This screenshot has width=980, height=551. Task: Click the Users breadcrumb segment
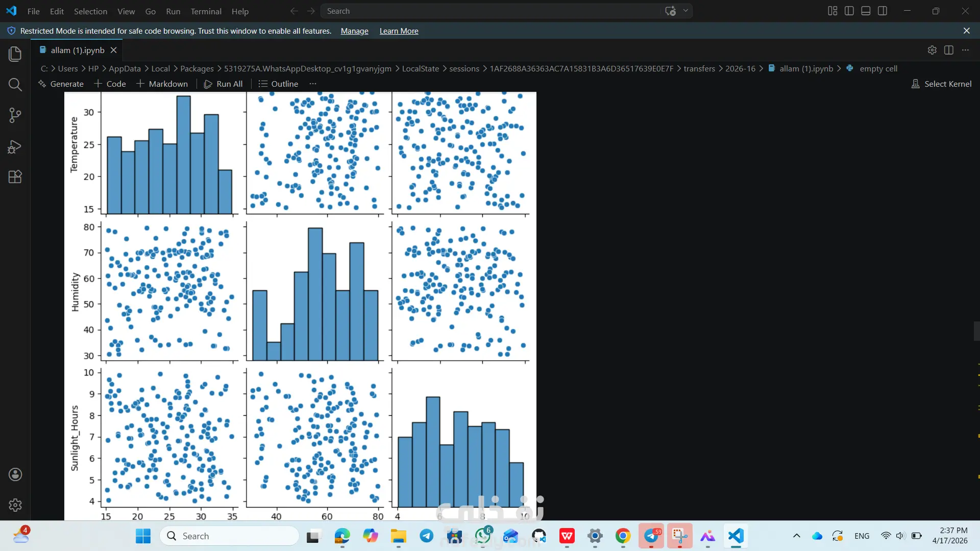coord(68,69)
